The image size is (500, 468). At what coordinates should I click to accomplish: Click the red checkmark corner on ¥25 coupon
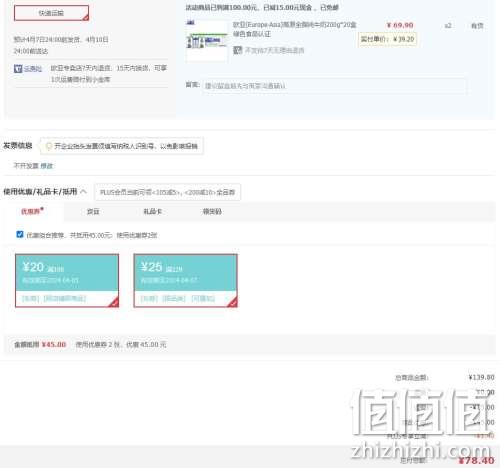click(x=233, y=302)
